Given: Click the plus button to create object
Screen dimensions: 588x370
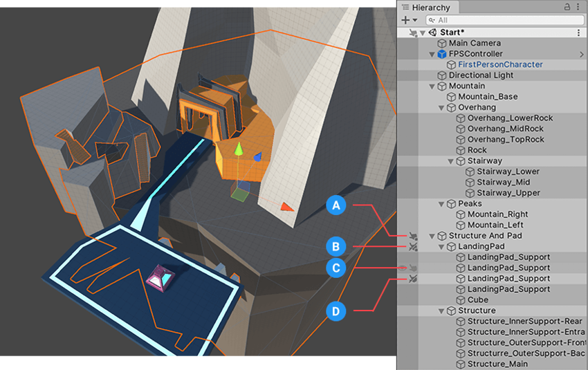Looking at the screenshot, I should pyautogui.click(x=405, y=20).
